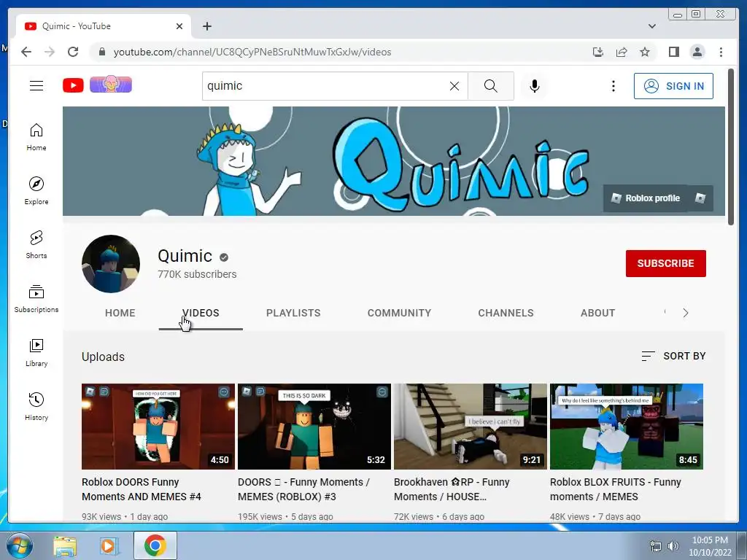
Task: Click the red SUBSCRIBE button
Action: [x=665, y=263]
